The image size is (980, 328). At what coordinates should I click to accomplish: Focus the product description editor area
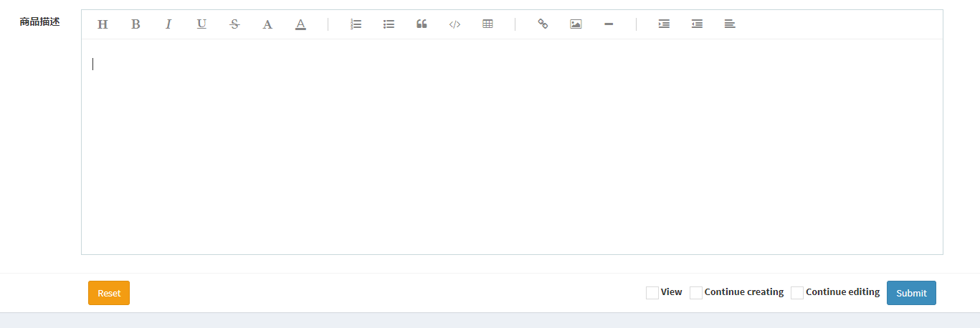[x=512, y=147]
